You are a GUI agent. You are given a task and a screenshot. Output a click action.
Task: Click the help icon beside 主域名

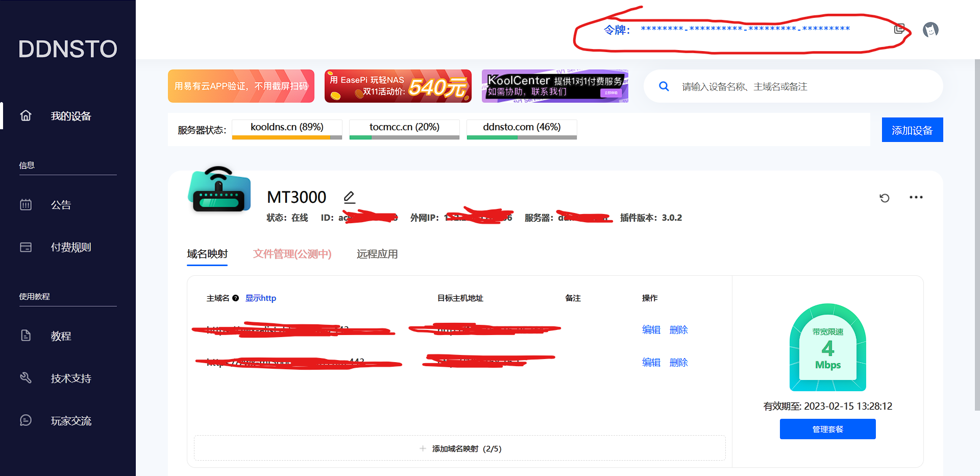point(235,298)
